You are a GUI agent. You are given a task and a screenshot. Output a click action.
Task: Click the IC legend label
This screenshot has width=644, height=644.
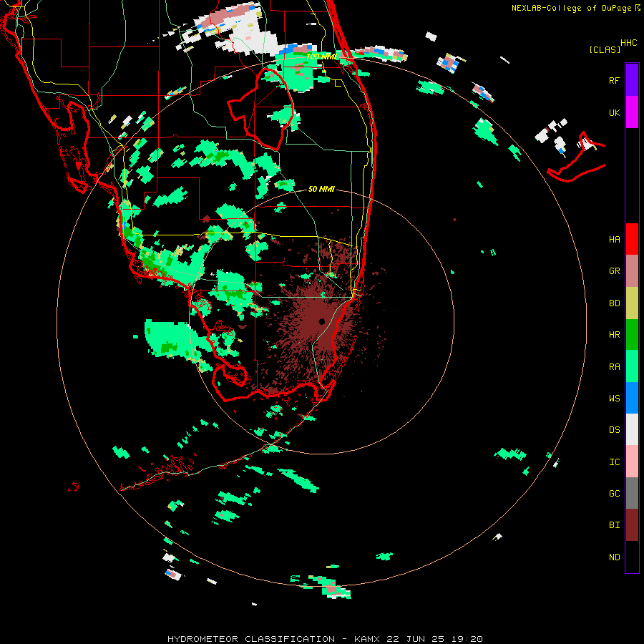click(614, 462)
